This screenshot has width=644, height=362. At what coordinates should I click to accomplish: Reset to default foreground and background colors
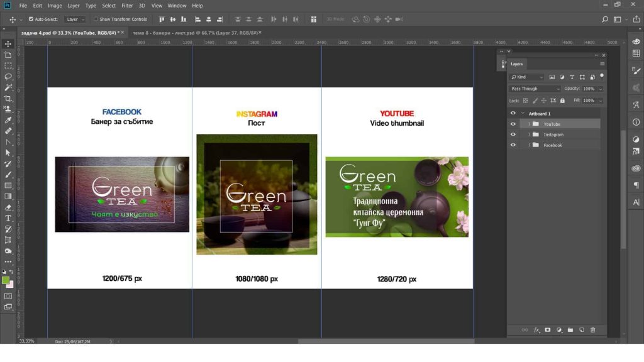(x=4, y=271)
